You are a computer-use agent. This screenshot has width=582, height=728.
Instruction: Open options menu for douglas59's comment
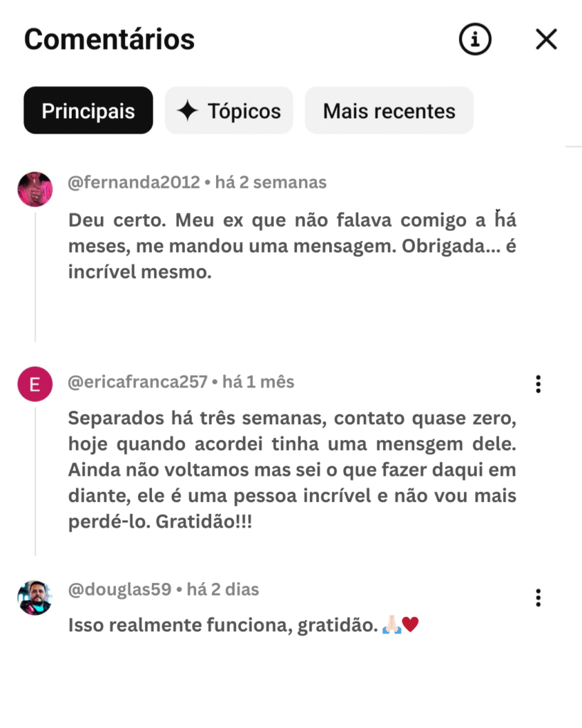pyautogui.click(x=538, y=597)
